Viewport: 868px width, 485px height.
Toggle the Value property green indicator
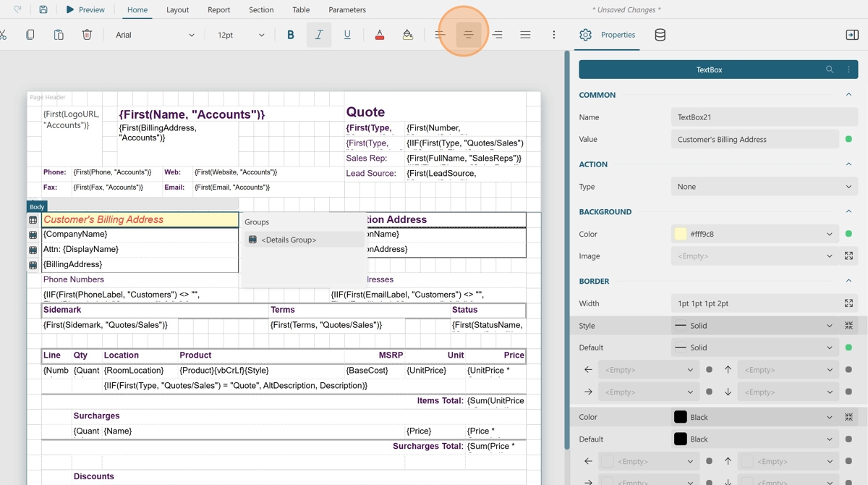[x=848, y=139]
